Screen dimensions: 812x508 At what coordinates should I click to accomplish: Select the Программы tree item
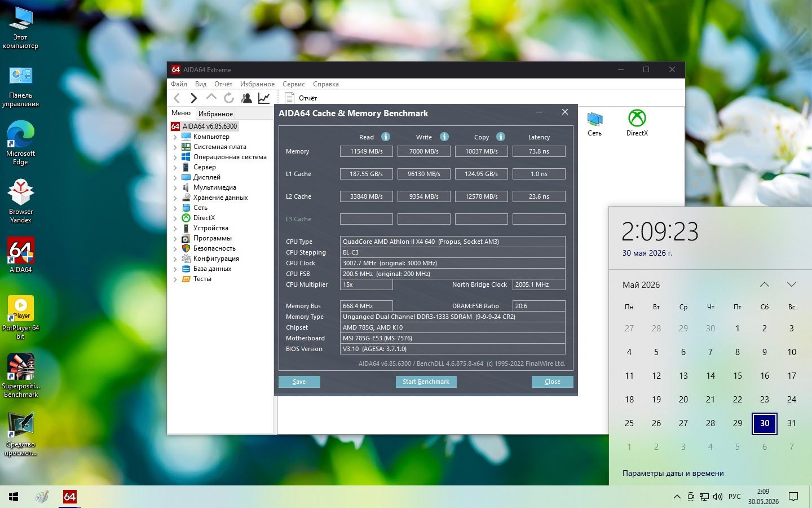click(x=212, y=238)
